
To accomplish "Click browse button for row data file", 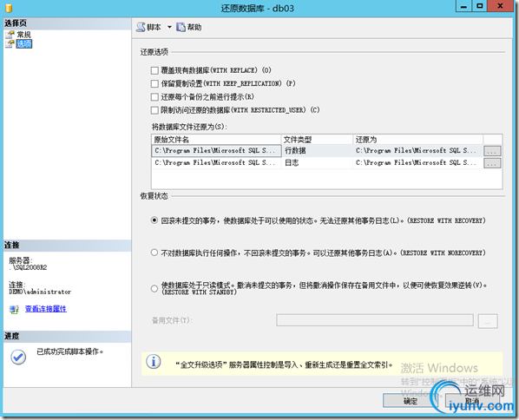I will (x=492, y=151).
